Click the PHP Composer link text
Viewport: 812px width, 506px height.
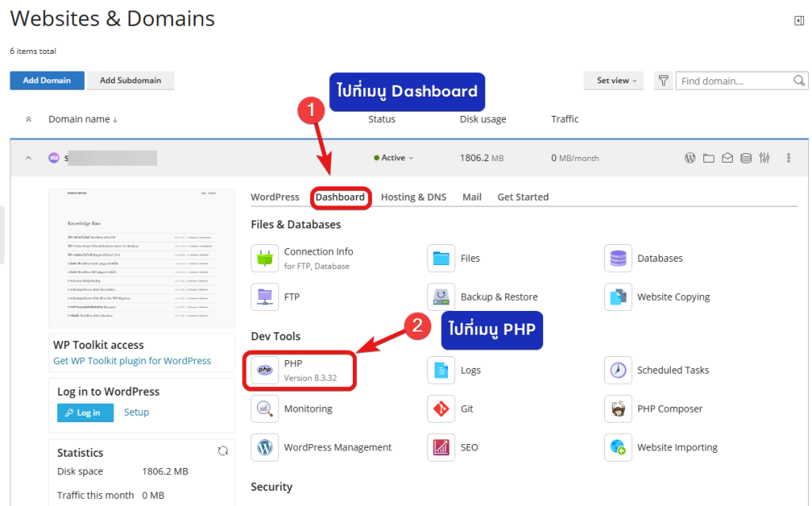click(669, 408)
